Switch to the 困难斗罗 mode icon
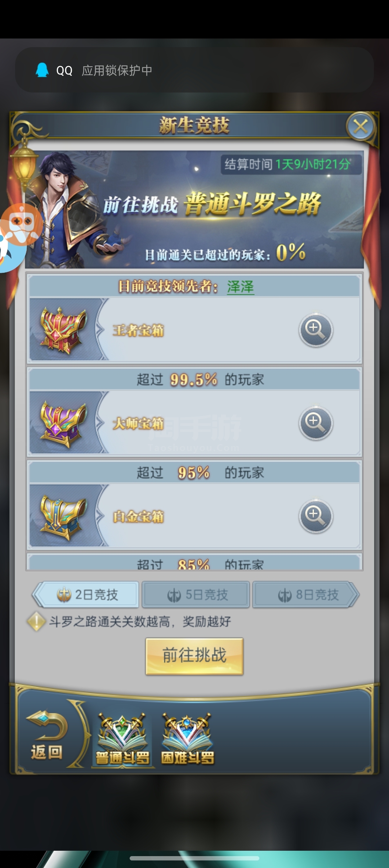The width and height of the screenshot is (389, 868). point(187,738)
